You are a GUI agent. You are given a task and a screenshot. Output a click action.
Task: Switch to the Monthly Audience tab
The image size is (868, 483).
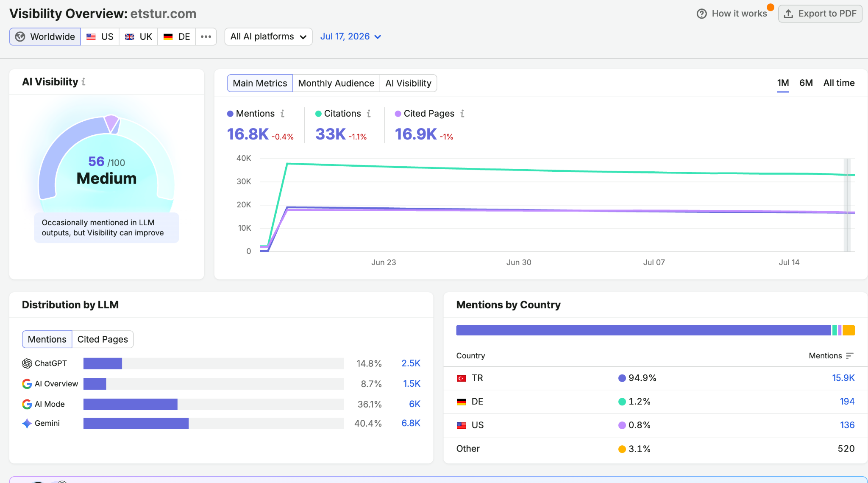(336, 83)
